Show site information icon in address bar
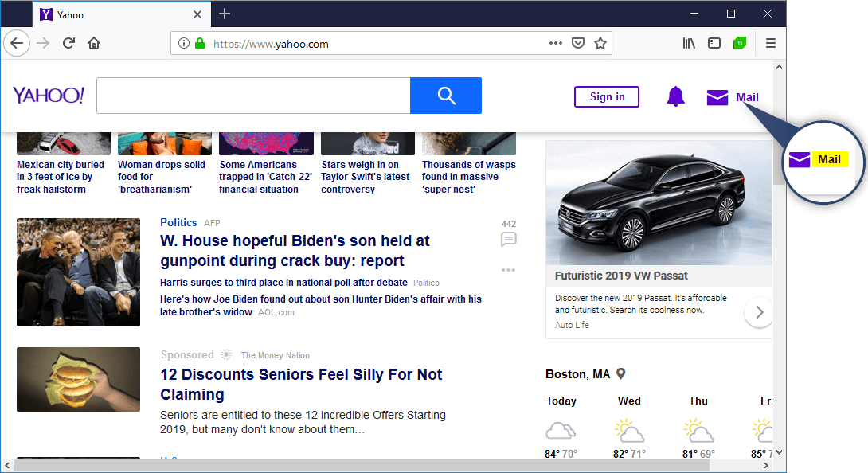 tap(184, 43)
